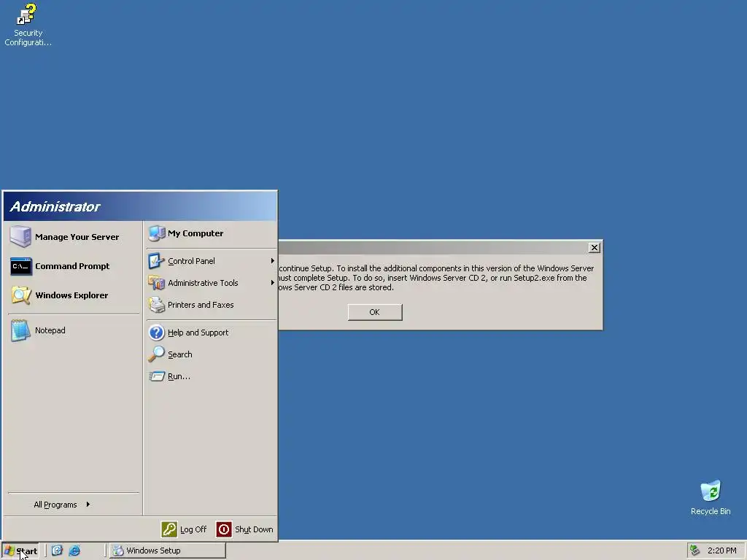This screenshot has height=560, width=747.
Task: Click the Setup dialog title bar
Action: [x=433, y=248]
